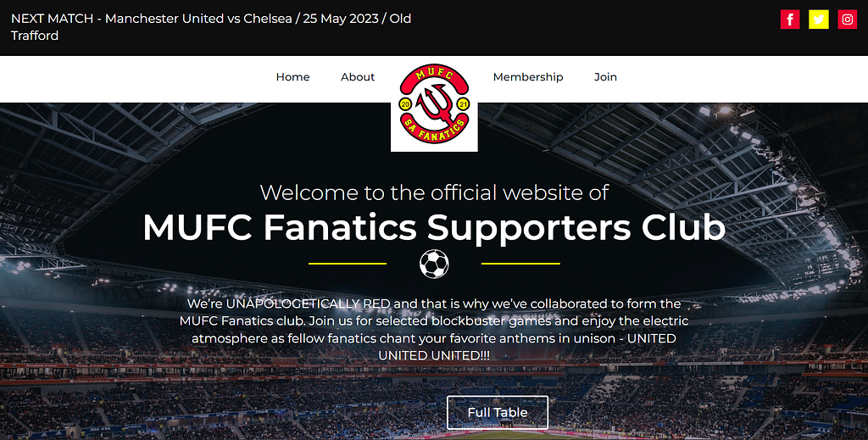868x440 pixels.
Task: Open the About page
Action: pyautogui.click(x=358, y=77)
